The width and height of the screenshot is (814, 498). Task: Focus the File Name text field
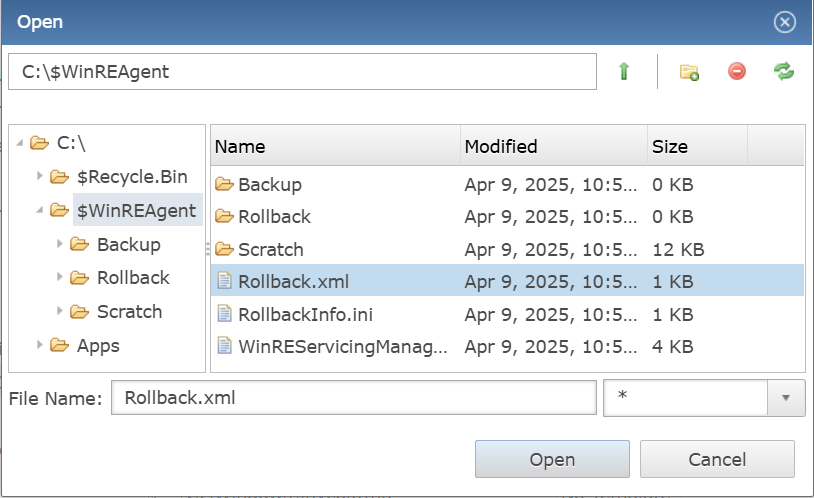[x=354, y=398]
